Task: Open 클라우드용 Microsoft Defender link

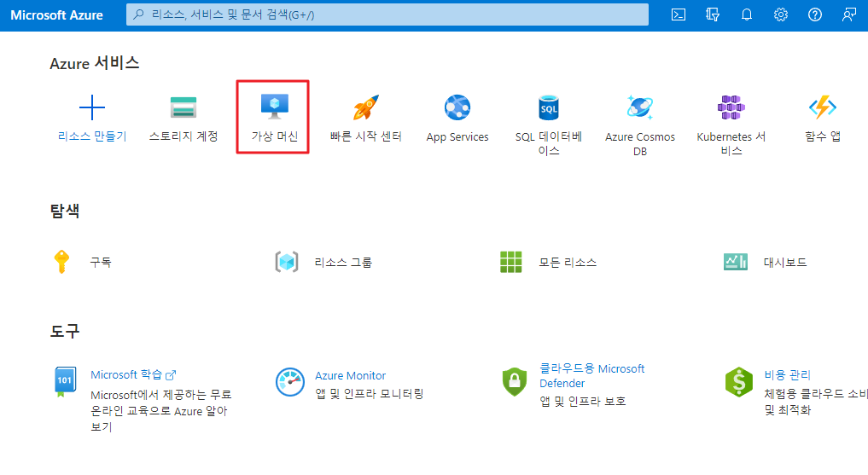Action: tap(591, 375)
